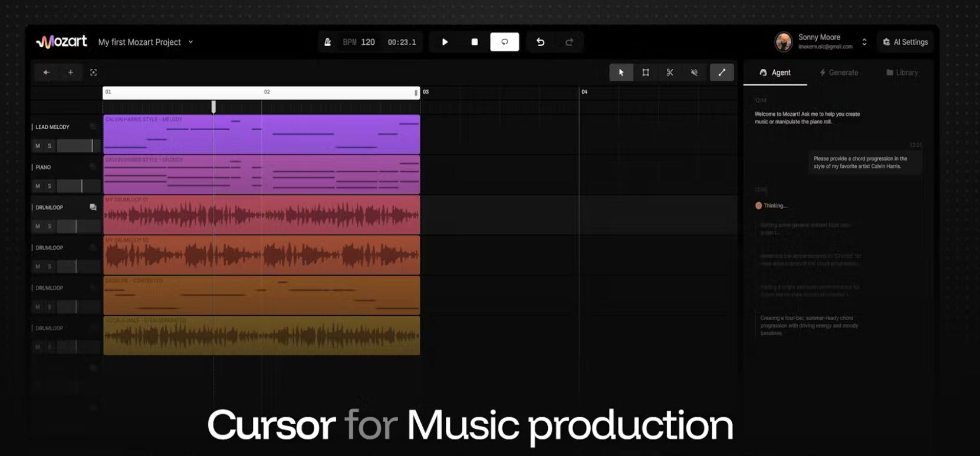Select the My Drumloop 01 audio clip
980x456 pixels.
tap(262, 214)
